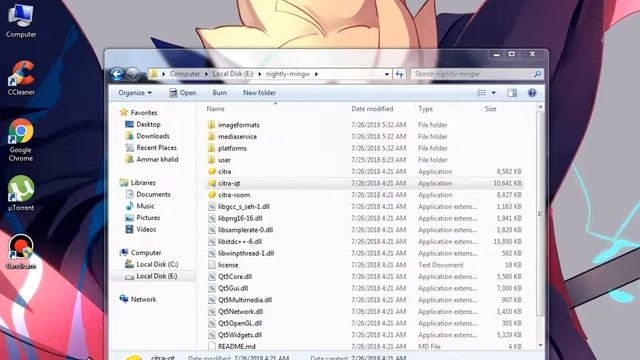This screenshot has height=360, width=640.
Task: Expand the address bar history dropdown
Action: click(387, 74)
